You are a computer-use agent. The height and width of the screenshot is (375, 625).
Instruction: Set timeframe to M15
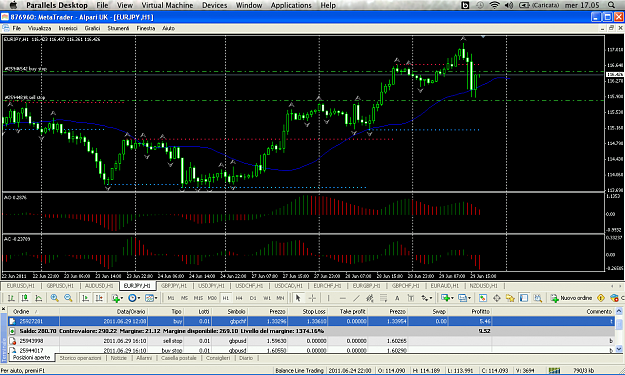(x=198, y=298)
